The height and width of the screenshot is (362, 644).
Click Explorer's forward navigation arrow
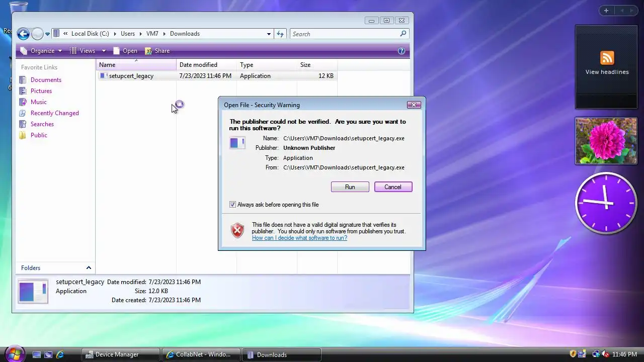pyautogui.click(x=37, y=34)
